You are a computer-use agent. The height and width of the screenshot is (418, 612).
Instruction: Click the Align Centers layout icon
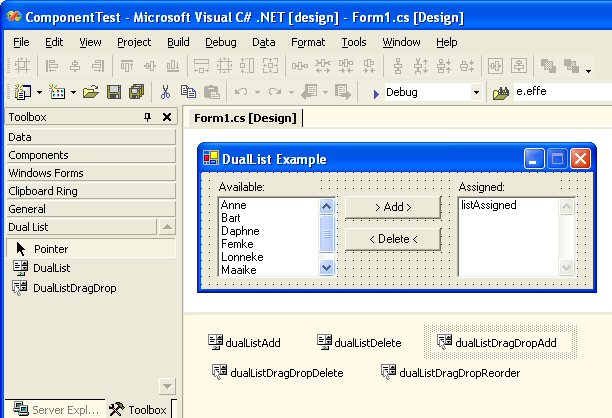point(75,66)
